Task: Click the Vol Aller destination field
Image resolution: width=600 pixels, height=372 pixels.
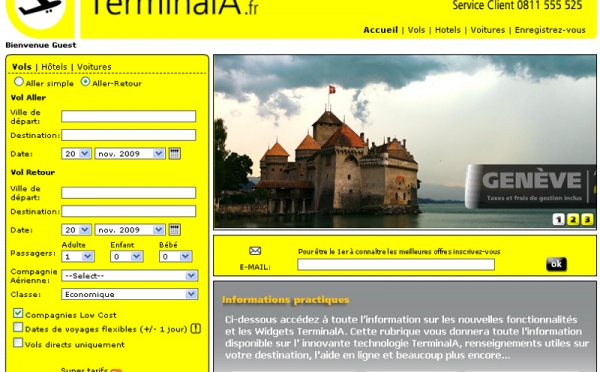Action: pyautogui.click(x=129, y=135)
